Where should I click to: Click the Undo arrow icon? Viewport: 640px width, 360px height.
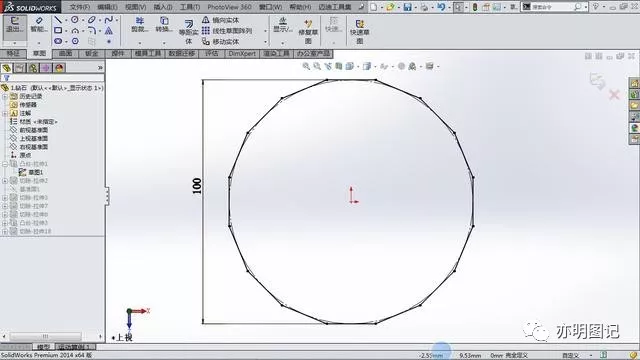click(x=441, y=7)
